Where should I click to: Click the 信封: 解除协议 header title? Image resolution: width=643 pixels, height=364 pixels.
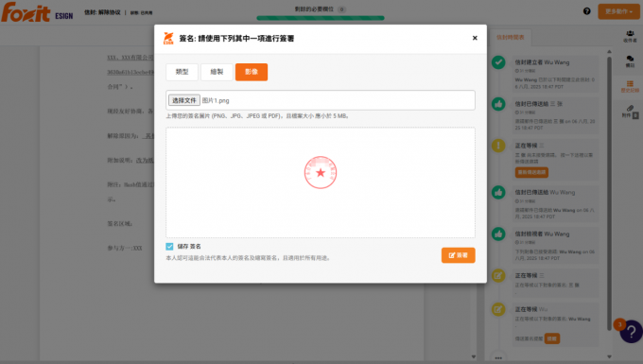click(x=102, y=12)
